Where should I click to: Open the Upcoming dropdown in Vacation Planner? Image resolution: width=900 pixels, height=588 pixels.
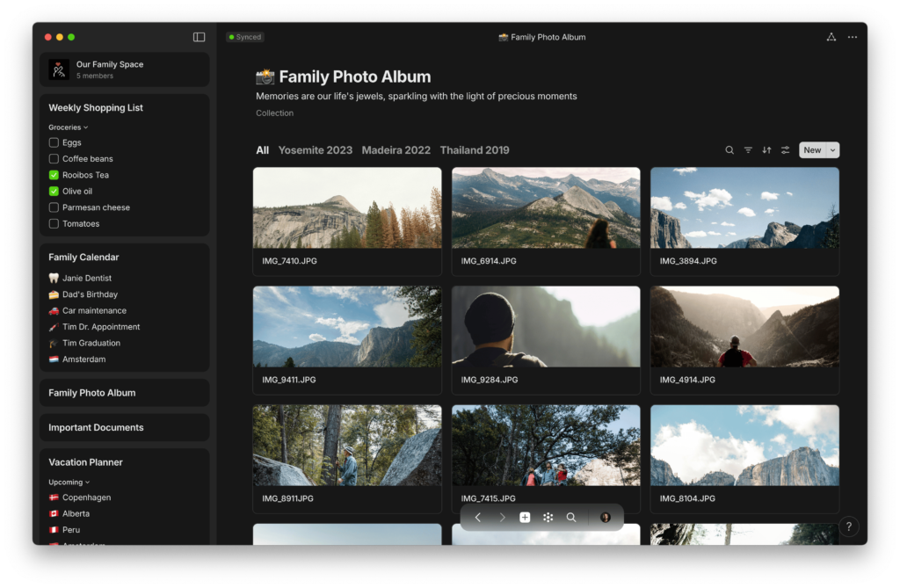pyautogui.click(x=69, y=483)
